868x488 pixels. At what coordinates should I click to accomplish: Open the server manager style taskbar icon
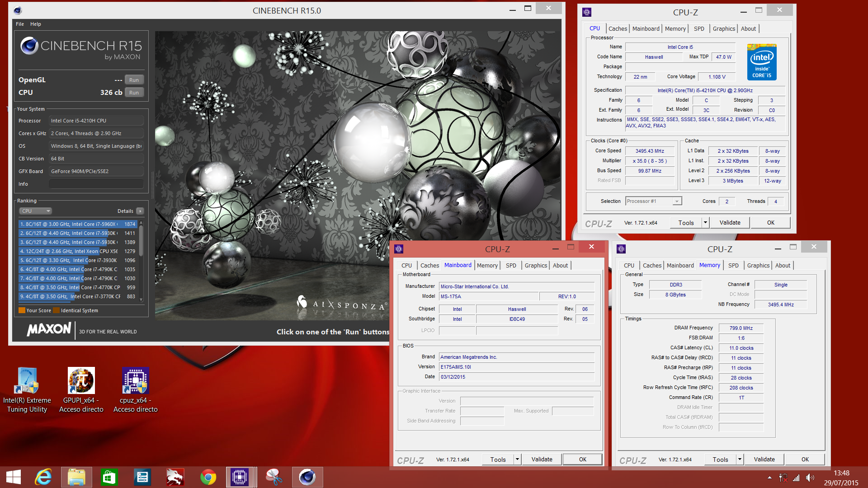(142, 477)
